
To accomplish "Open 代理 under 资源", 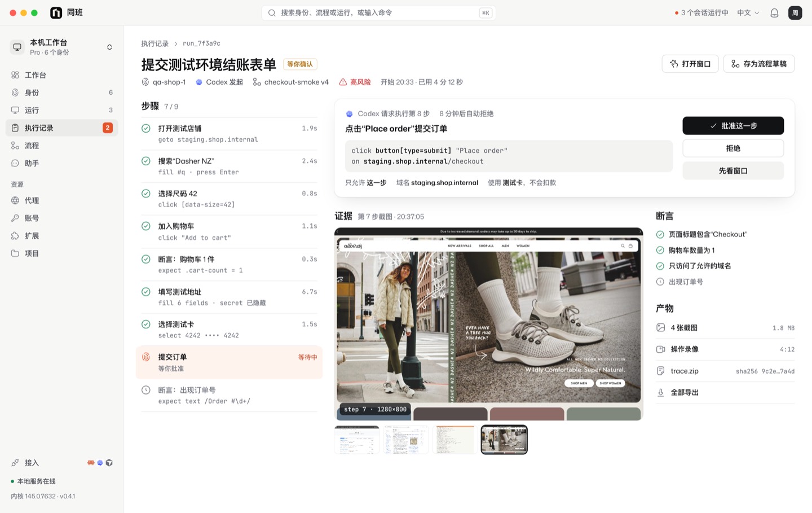I will (62, 200).
